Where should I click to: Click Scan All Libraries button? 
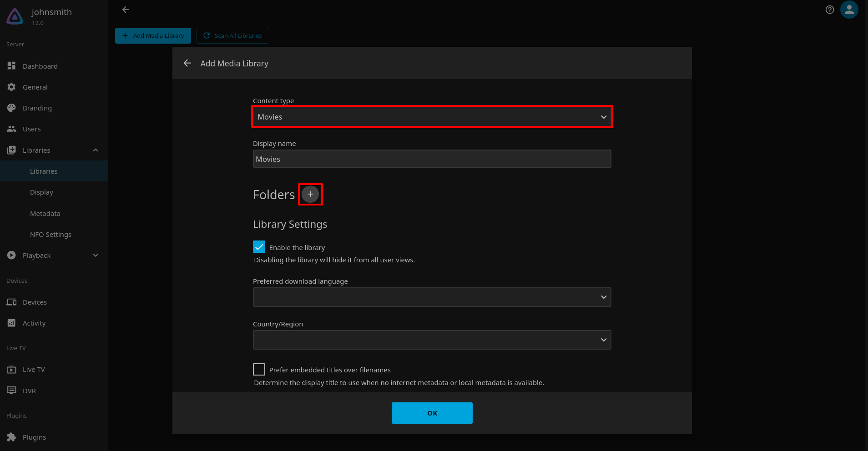coord(233,36)
